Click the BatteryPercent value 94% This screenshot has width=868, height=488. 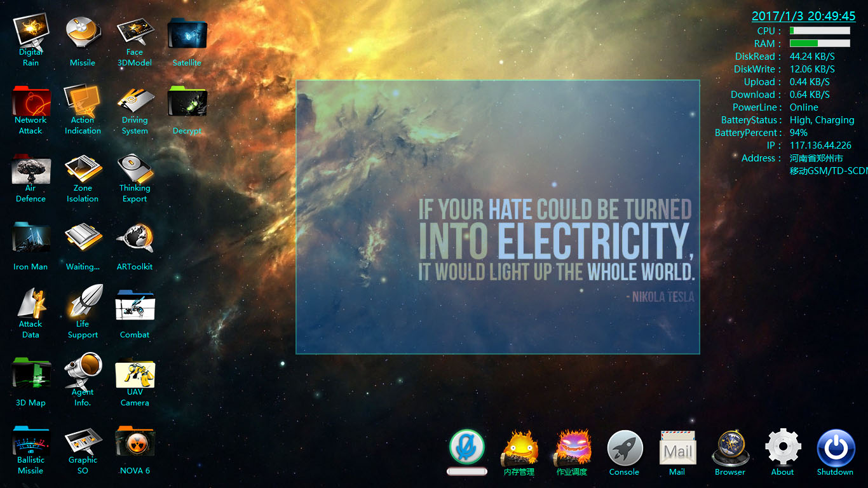click(799, 133)
